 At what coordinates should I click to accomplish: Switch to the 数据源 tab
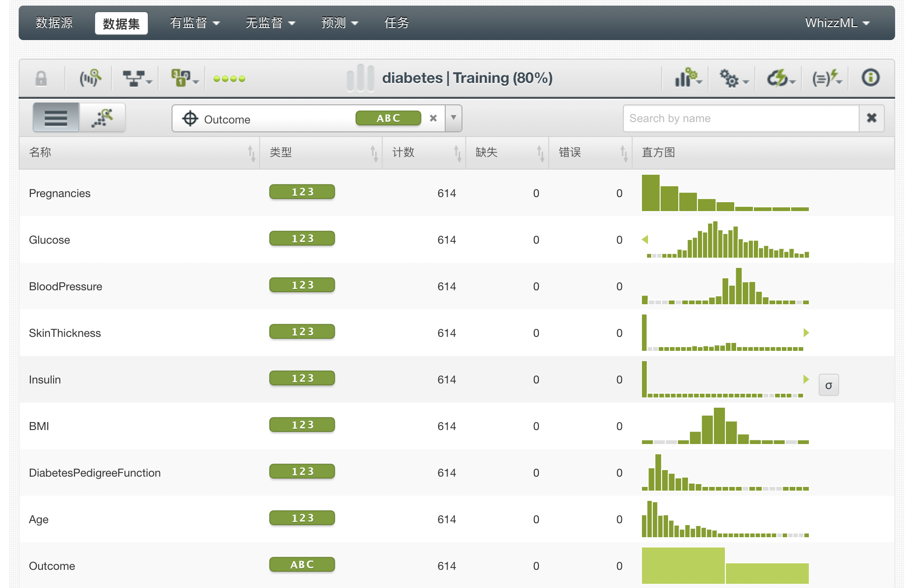click(x=53, y=22)
